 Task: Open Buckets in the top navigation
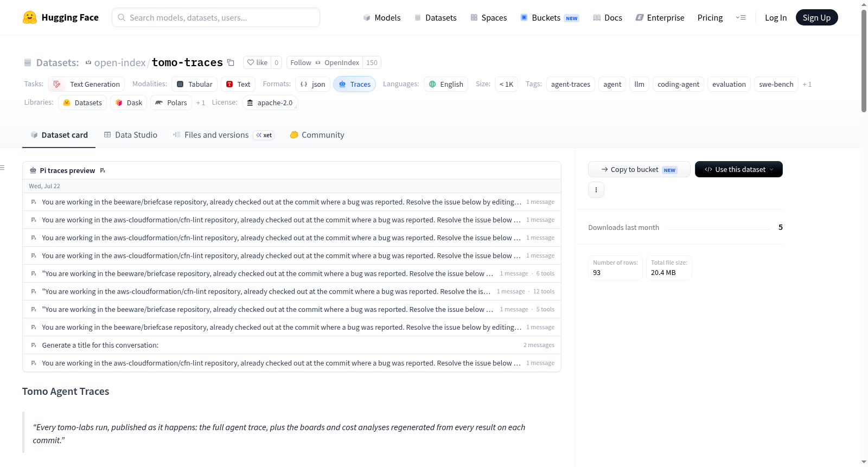coord(550,17)
